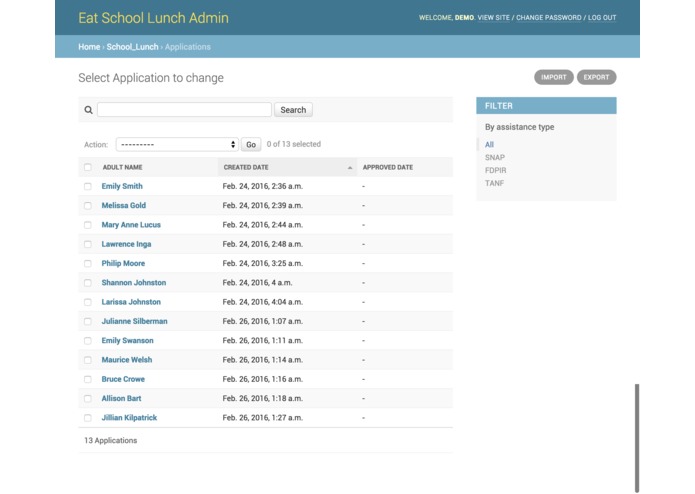Open the School_Lunch breadcrumb
The width and height of the screenshot is (695, 494).
tap(132, 47)
